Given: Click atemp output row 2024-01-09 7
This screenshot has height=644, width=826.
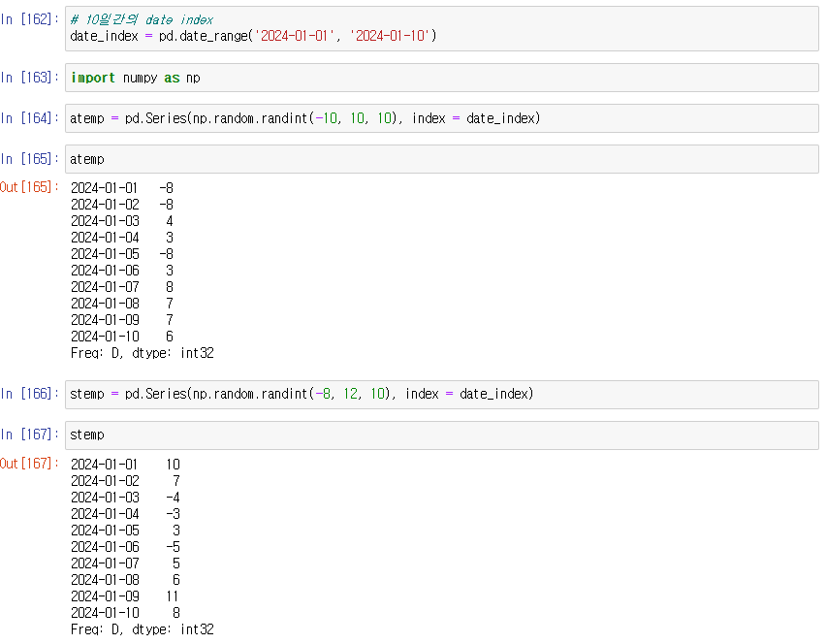Looking at the screenshot, I should click(122, 320).
